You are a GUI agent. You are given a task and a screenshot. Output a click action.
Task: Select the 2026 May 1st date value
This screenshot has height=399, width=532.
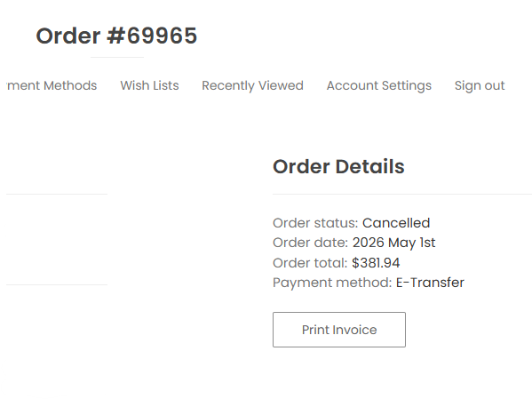coord(393,243)
